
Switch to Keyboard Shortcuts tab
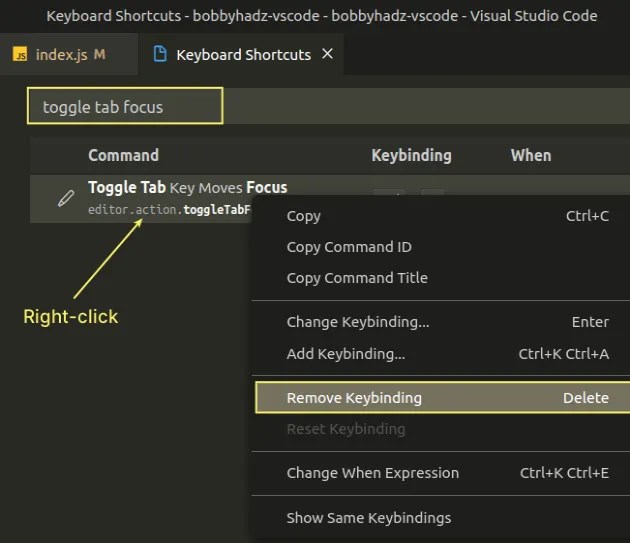[243, 55]
